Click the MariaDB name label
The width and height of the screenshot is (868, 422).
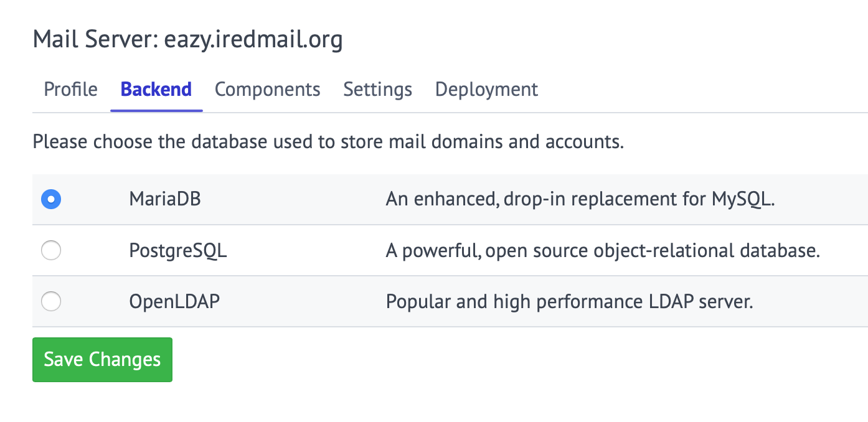(165, 199)
